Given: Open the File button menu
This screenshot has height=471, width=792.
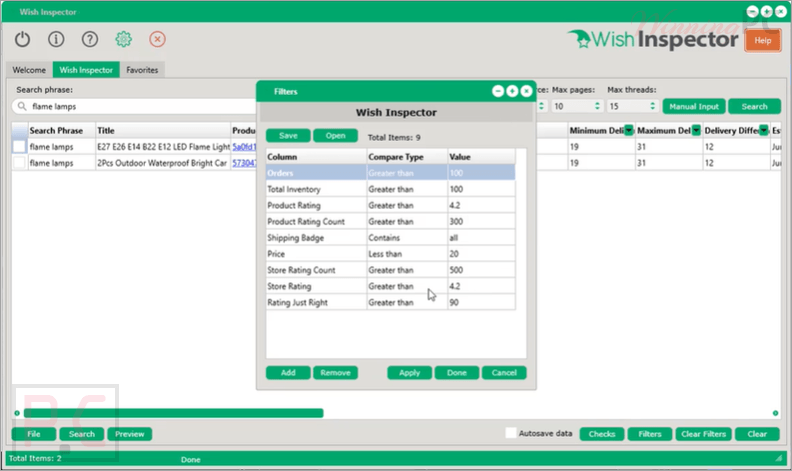Looking at the screenshot, I should coord(34,434).
